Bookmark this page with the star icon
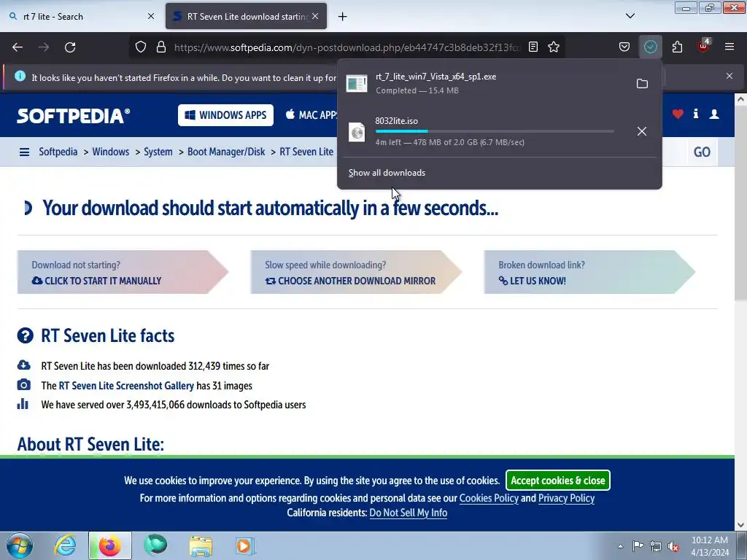 (x=554, y=47)
